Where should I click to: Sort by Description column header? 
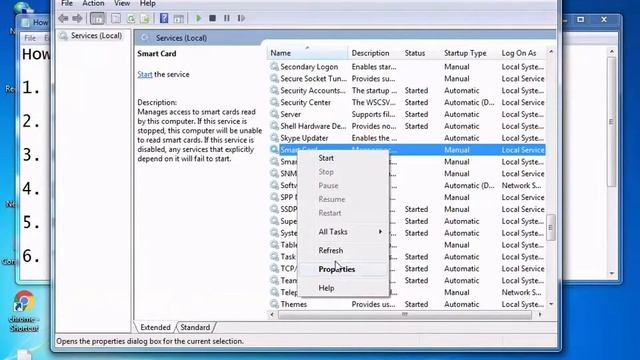click(374, 53)
